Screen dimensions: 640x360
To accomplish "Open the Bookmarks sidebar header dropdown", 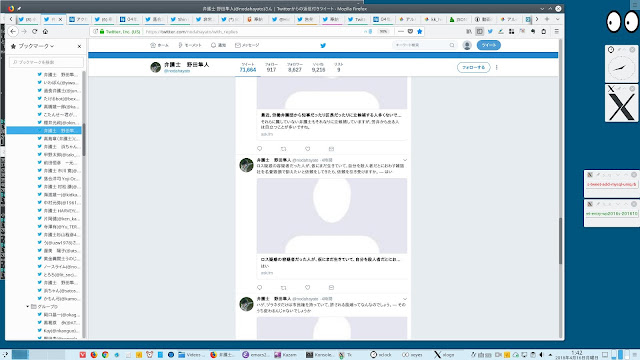I will click(36, 46).
